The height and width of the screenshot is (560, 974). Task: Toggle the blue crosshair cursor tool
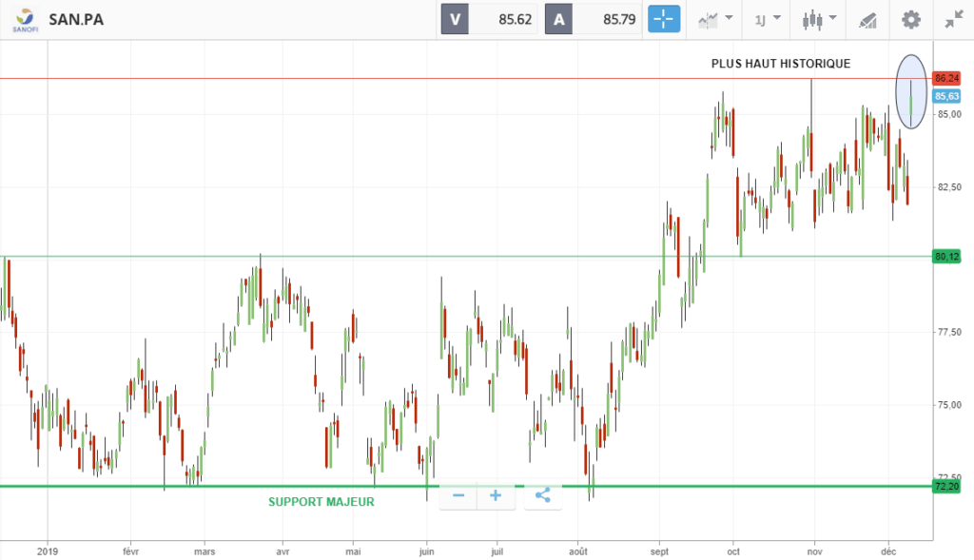tap(663, 19)
